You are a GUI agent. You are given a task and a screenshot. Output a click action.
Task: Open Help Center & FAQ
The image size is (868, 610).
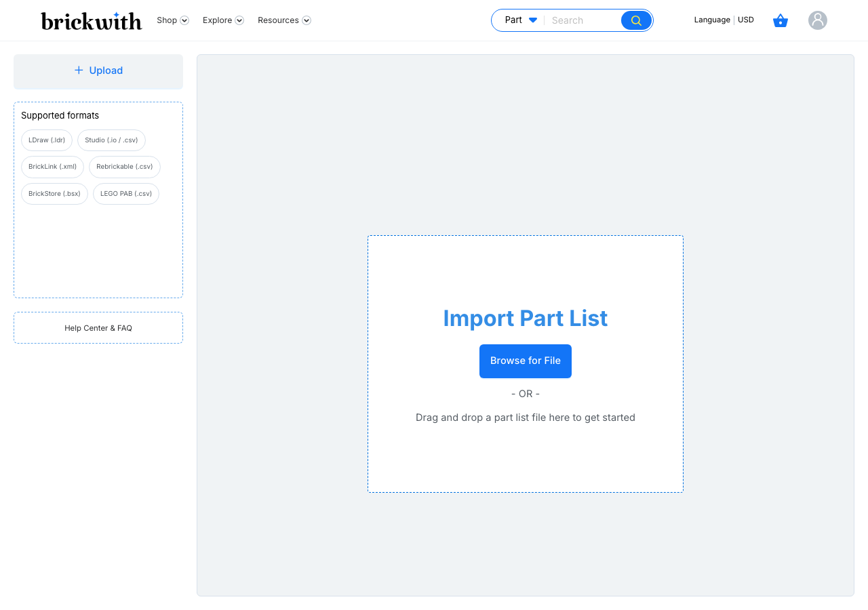pyautogui.click(x=98, y=328)
